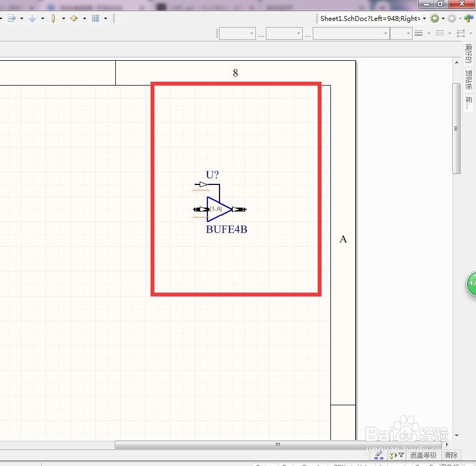
Task: Open the first empty formatting combo box
Action: coord(237,34)
